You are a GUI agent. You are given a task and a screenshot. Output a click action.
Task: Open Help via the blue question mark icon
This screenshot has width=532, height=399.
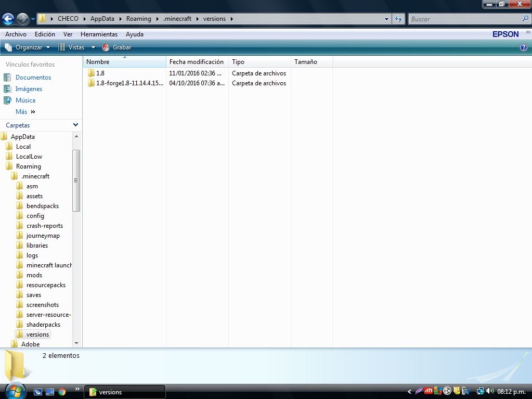coord(524,47)
